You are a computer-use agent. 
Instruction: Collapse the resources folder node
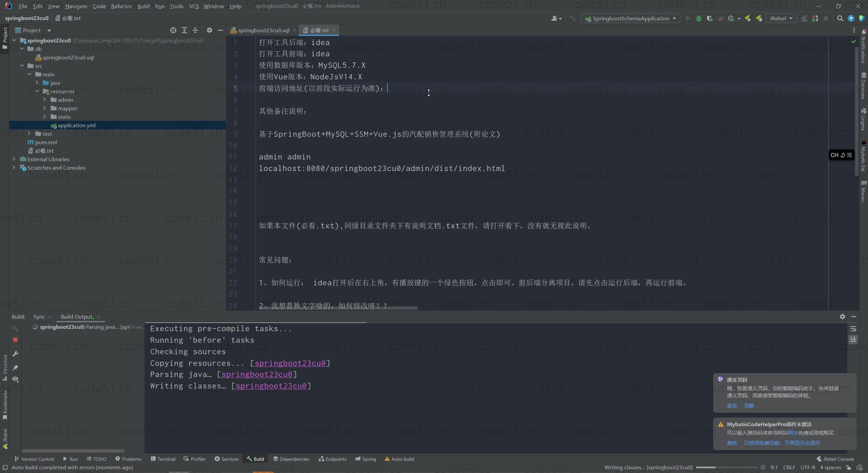pyautogui.click(x=37, y=91)
